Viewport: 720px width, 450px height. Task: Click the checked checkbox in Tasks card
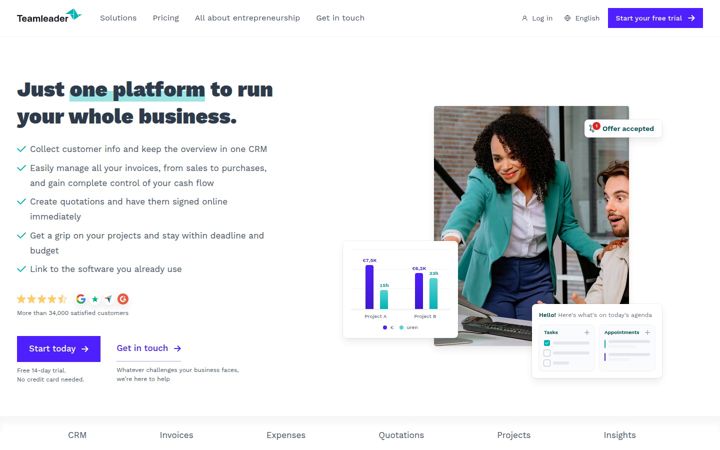point(547,343)
